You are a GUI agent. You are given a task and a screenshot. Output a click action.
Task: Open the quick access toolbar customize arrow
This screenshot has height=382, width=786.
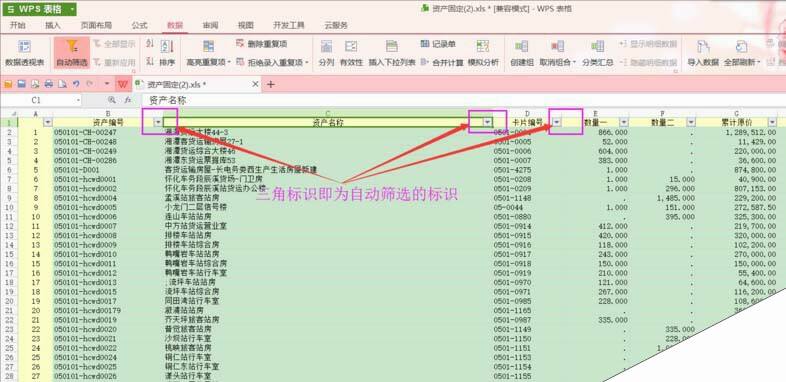tap(107, 84)
